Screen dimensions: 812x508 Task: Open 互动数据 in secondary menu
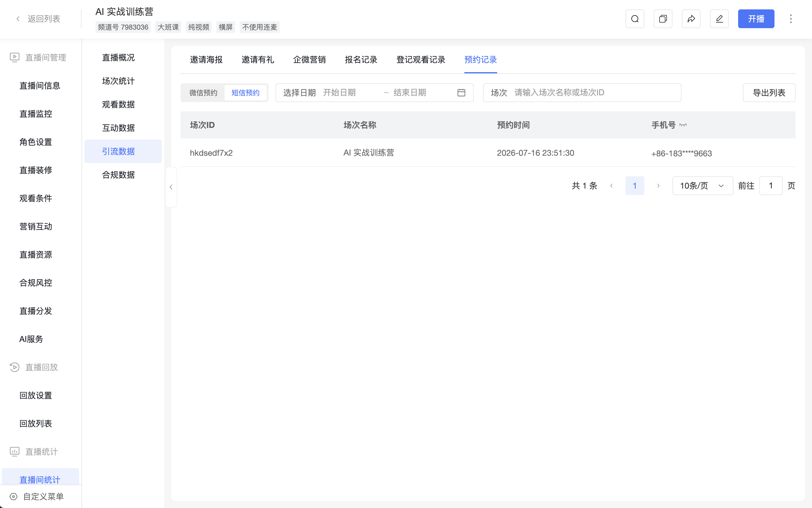coord(123,128)
